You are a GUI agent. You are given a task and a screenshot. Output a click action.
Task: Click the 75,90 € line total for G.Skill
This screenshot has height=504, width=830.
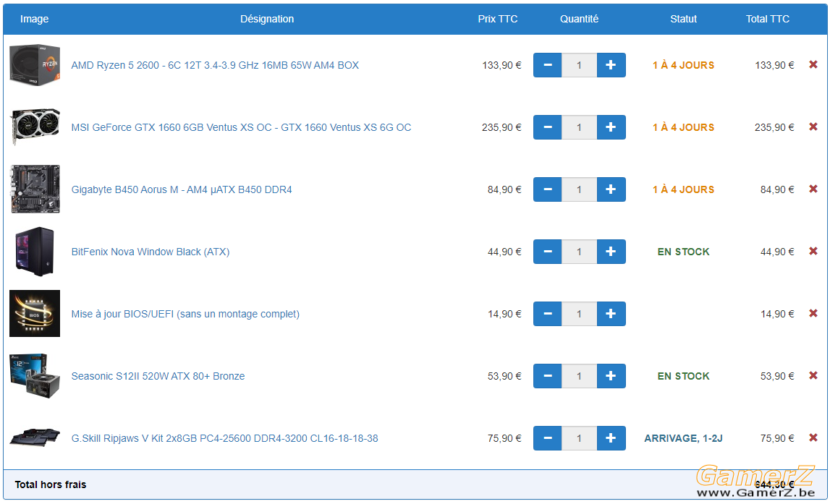(777, 438)
